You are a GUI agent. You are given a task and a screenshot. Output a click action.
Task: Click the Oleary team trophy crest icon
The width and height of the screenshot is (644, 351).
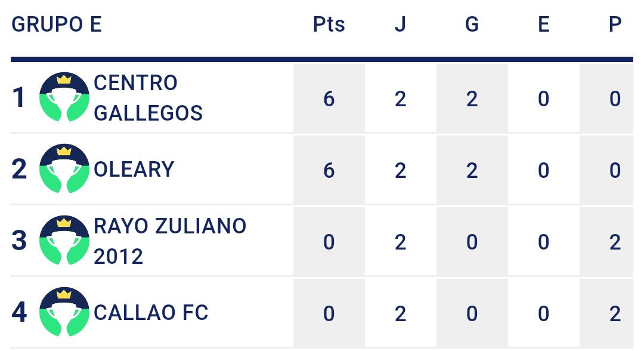64,168
